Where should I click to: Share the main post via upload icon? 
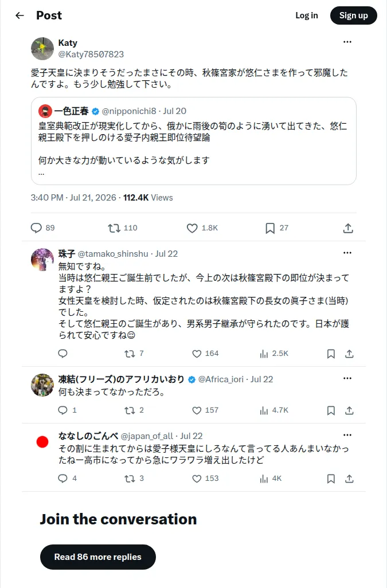[348, 228]
